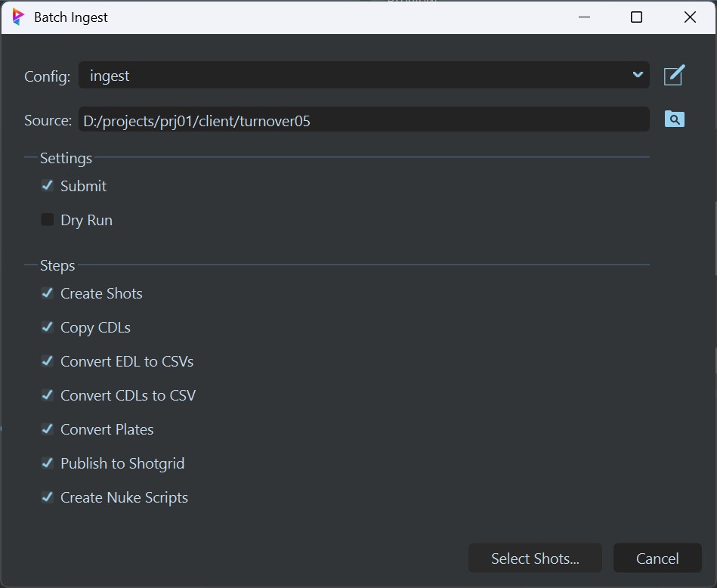717x588 pixels.
Task: Click the Steps section header
Action: (x=57, y=265)
